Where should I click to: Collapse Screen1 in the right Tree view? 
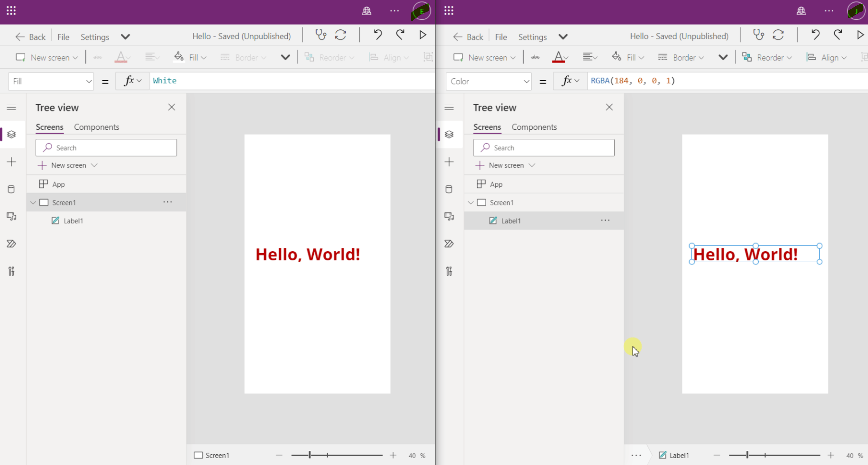click(x=471, y=203)
